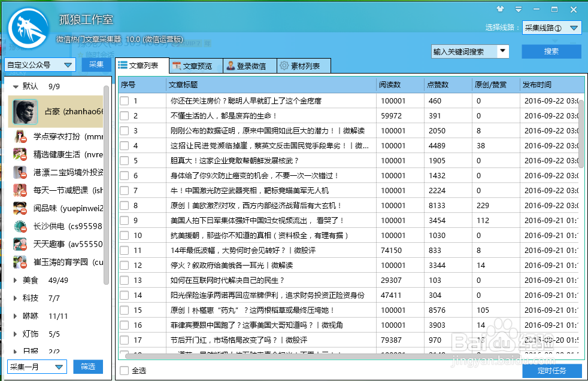This screenshot has width=588, height=381.
Task: Tick checkbox for article row 12
Action: pos(124,265)
